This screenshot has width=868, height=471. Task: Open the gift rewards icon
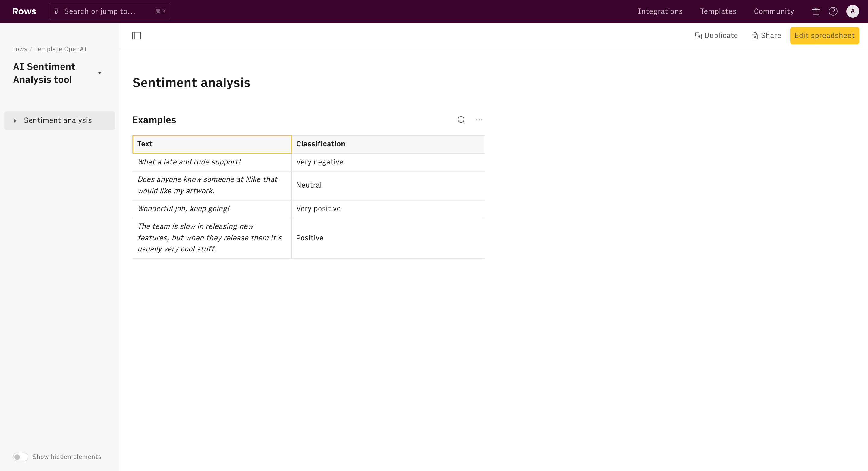click(816, 11)
